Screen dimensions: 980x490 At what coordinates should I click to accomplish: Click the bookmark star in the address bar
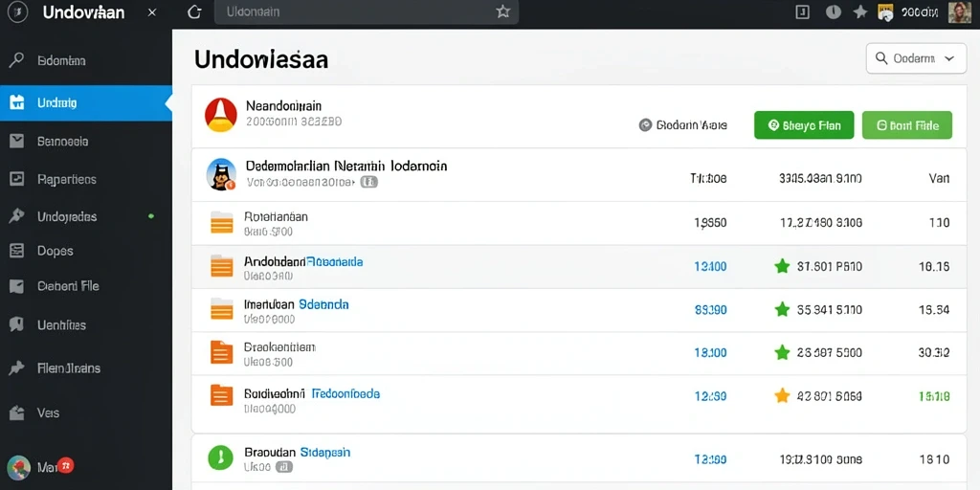(x=503, y=11)
